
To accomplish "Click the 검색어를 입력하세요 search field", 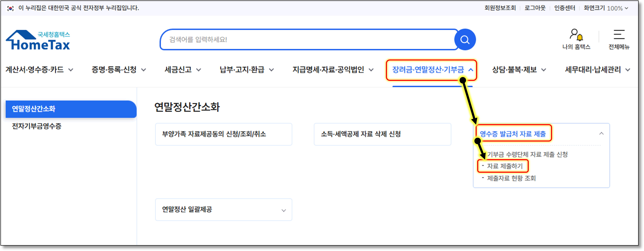I will 300,40.
